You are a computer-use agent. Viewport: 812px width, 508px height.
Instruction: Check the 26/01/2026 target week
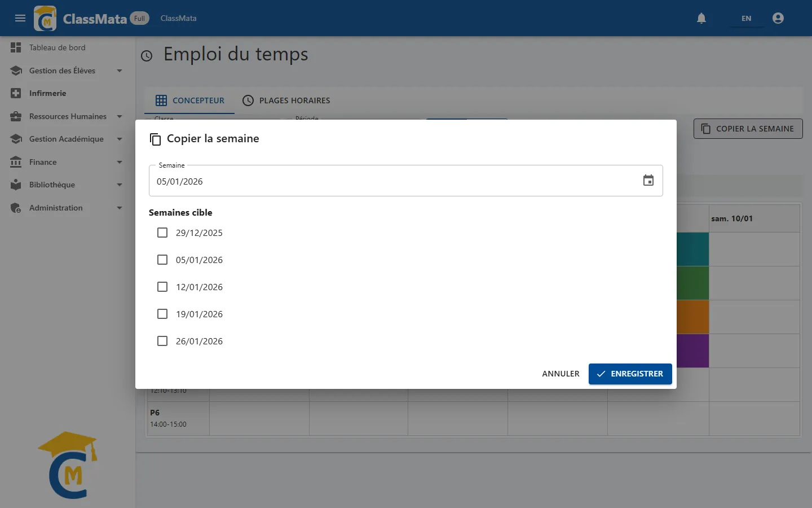coord(162,341)
